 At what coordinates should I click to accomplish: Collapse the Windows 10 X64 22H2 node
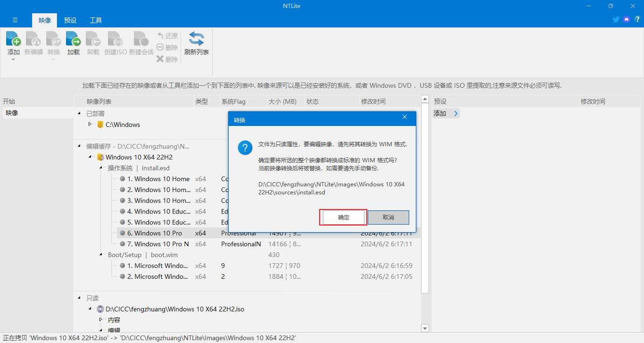click(x=90, y=157)
